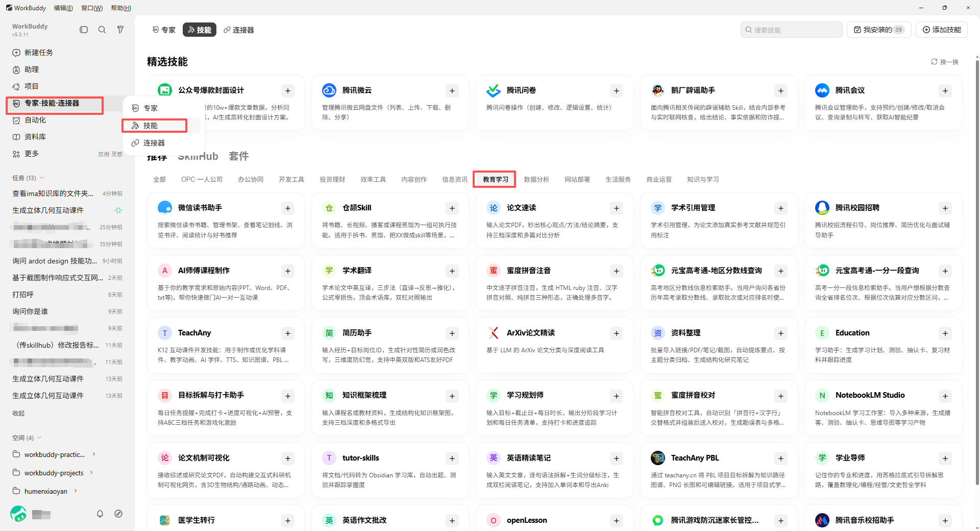Open the 资料库 sidebar item
Viewport: 980px width, 531px height.
(66, 137)
